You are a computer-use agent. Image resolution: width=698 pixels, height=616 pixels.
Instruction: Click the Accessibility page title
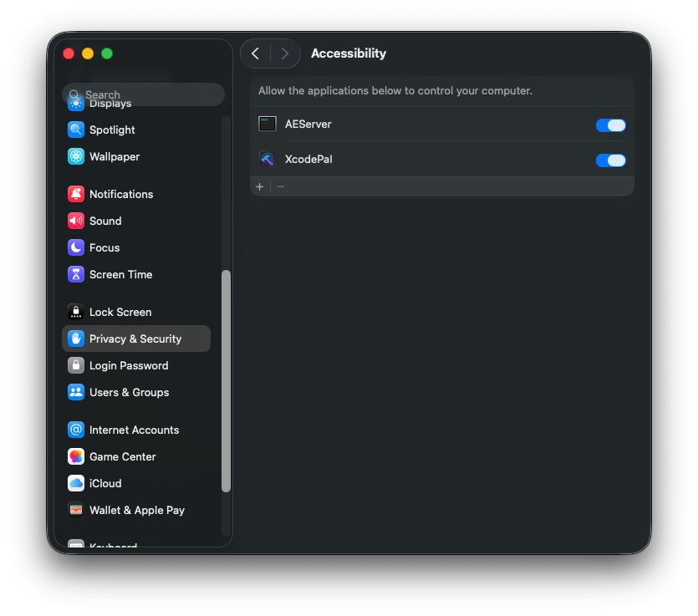(349, 53)
